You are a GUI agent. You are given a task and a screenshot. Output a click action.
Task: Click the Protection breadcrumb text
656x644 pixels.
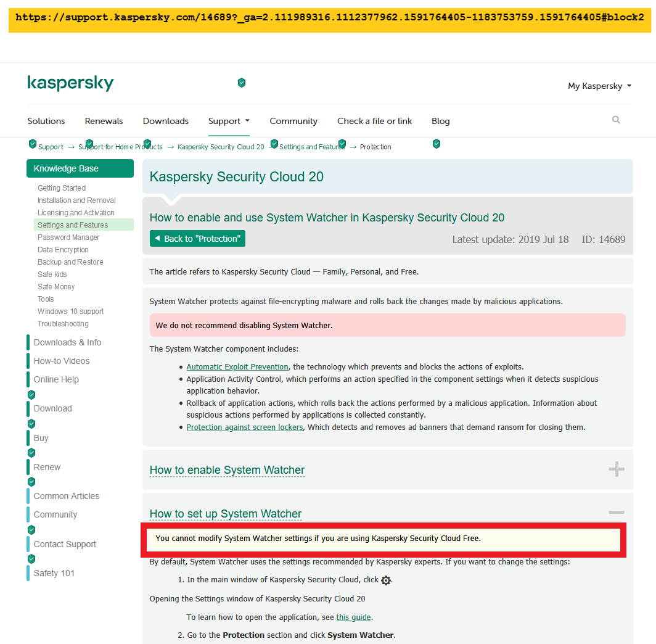click(x=375, y=147)
